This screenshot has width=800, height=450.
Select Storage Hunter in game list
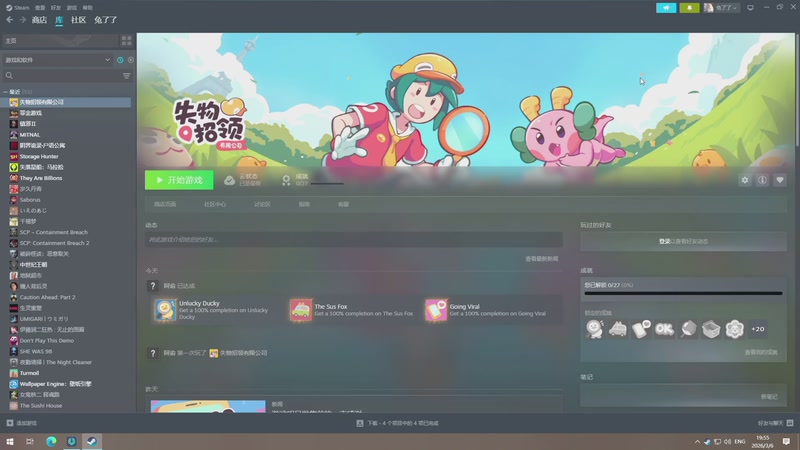[39, 157]
